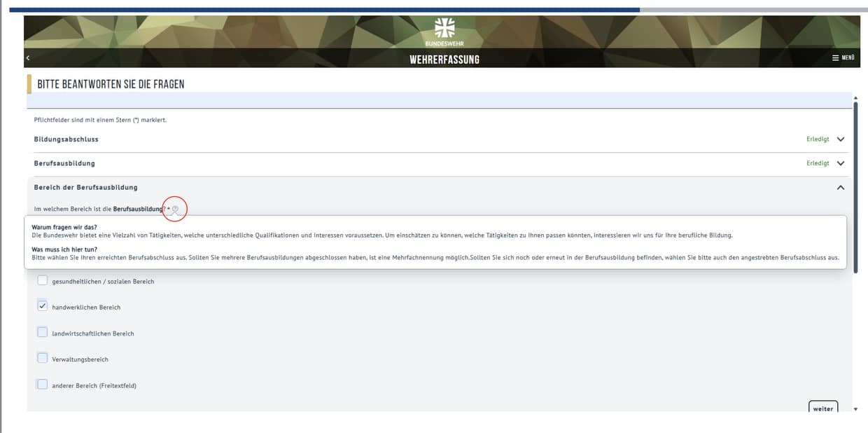This screenshot has height=433, width=868.
Task: Collapse the Bereich der Berufsausbildung section
Action: (841, 188)
